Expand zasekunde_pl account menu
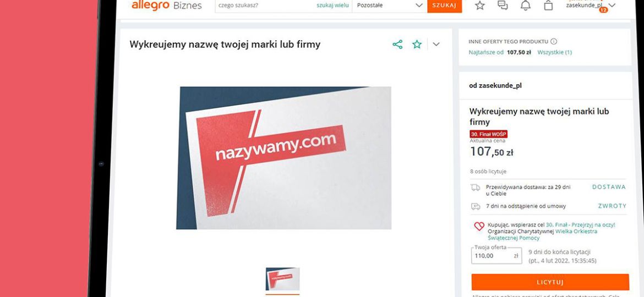The height and width of the screenshot is (297, 644). [591, 5]
